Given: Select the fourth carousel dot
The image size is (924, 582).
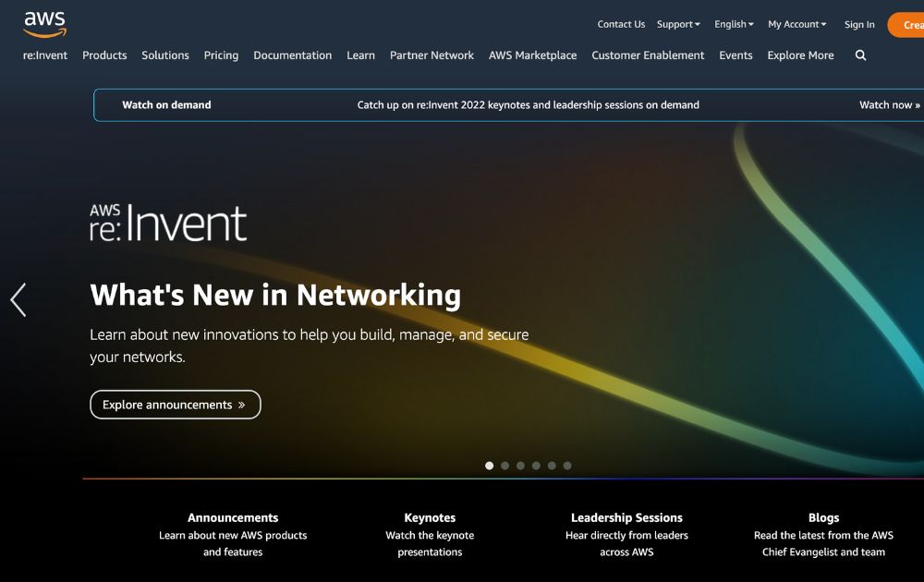Looking at the screenshot, I should [x=536, y=466].
